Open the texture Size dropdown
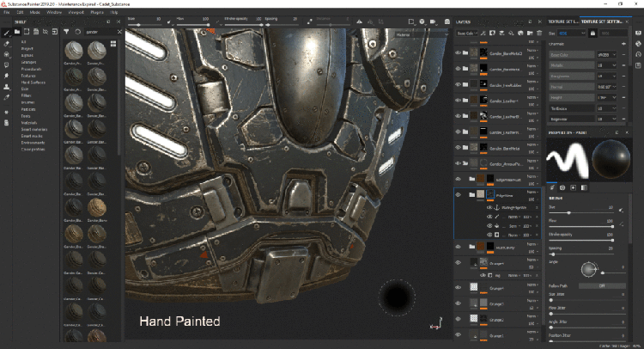Viewport: 644px width, 349px height. point(573,32)
